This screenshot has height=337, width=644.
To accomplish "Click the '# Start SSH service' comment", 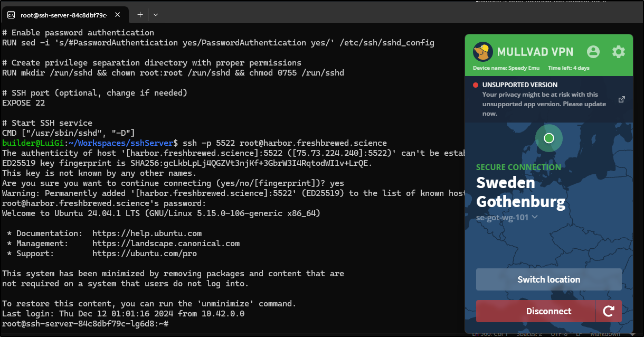I will click(47, 123).
